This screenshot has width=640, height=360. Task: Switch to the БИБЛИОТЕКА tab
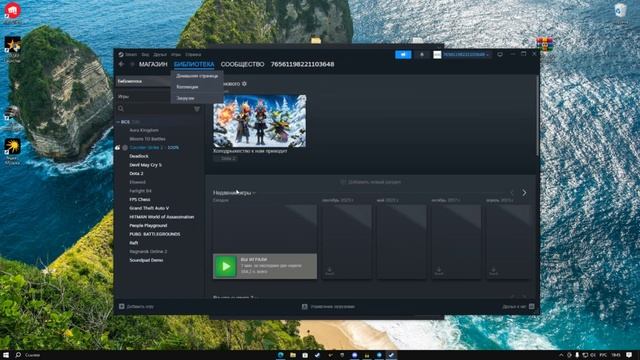coord(194,64)
